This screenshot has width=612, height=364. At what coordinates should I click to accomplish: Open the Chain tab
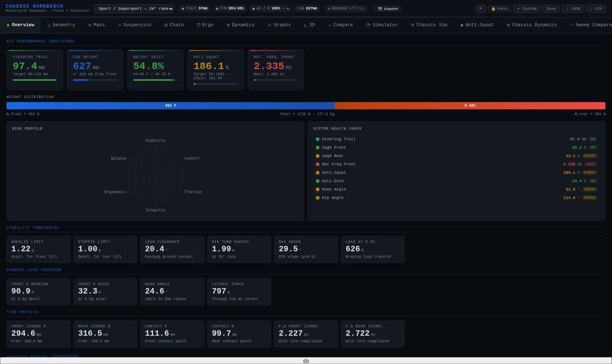174,25
